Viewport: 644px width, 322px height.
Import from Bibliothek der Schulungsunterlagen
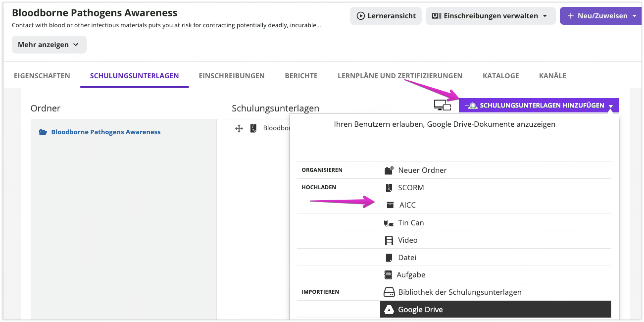point(495,292)
